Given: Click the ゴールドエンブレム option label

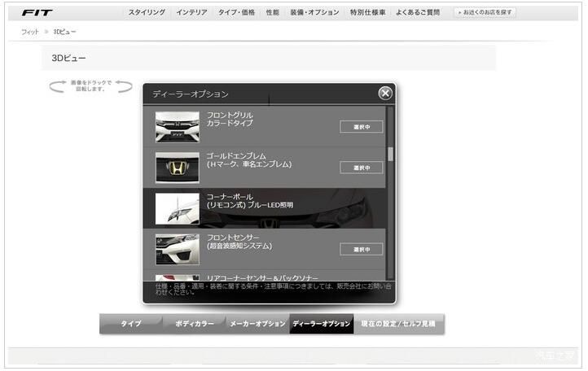Looking at the screenshot, I should point(249,160).
